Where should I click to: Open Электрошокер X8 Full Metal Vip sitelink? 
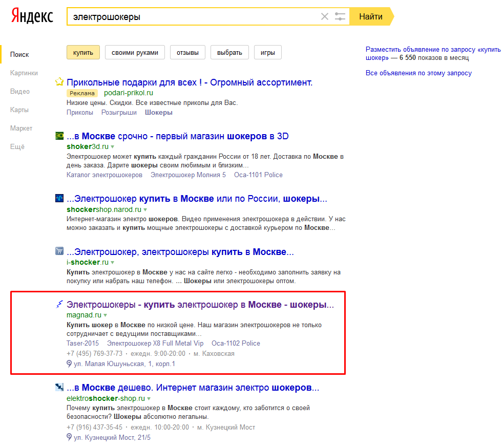[x=155, y=344]
